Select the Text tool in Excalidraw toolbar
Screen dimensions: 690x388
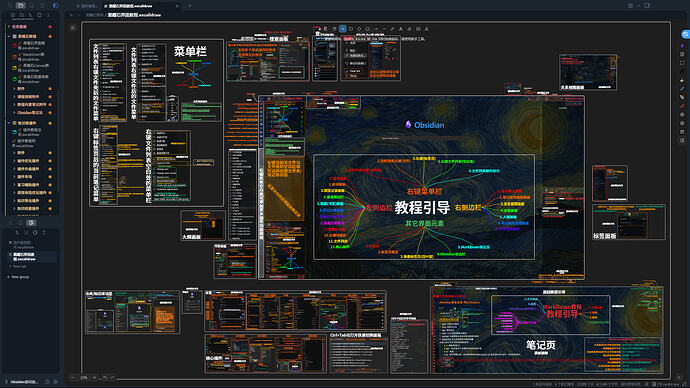(x=400, y=29)
